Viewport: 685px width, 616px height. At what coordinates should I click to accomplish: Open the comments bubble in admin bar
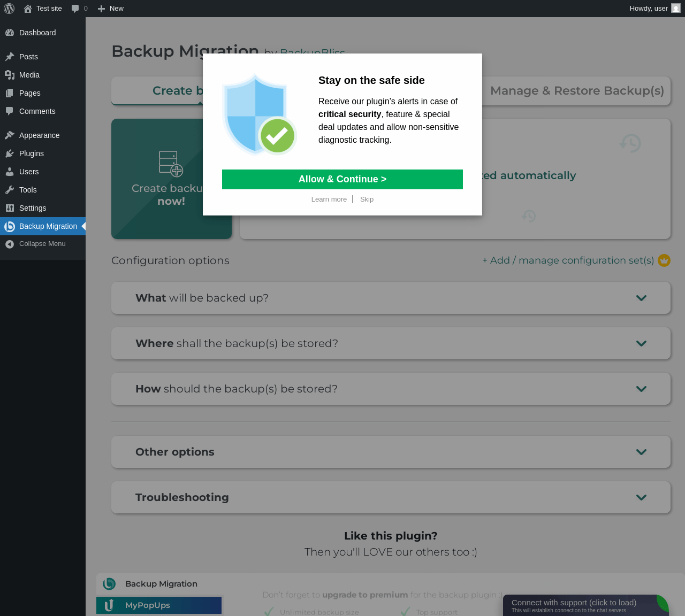(75, 9)
